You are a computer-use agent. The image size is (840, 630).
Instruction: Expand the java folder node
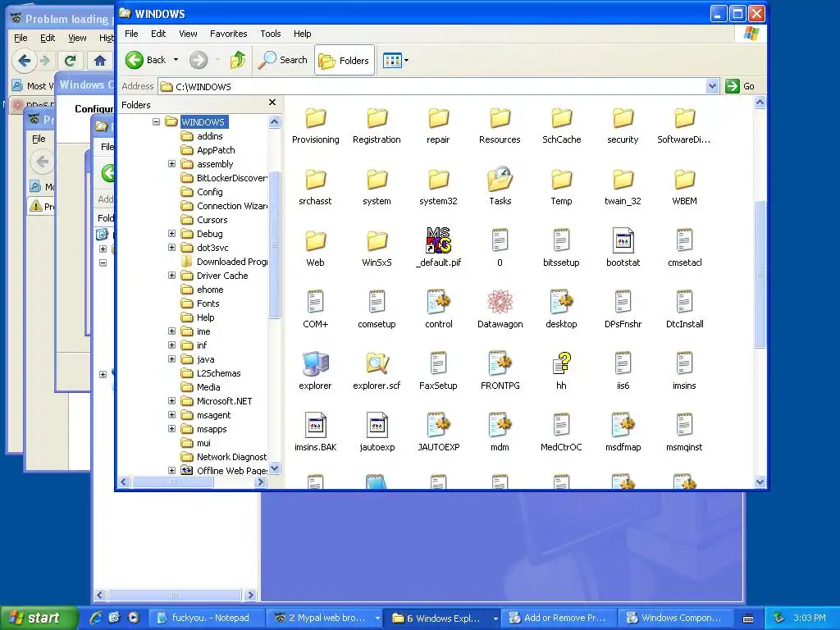tap(171, 359)
